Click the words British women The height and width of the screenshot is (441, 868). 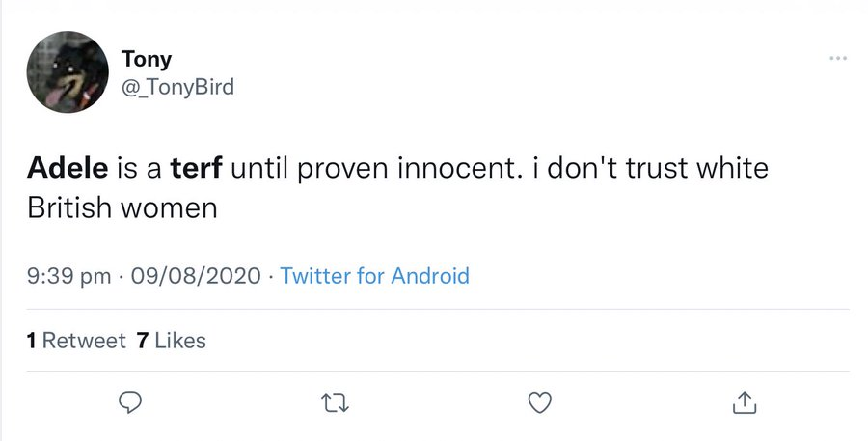122,207
